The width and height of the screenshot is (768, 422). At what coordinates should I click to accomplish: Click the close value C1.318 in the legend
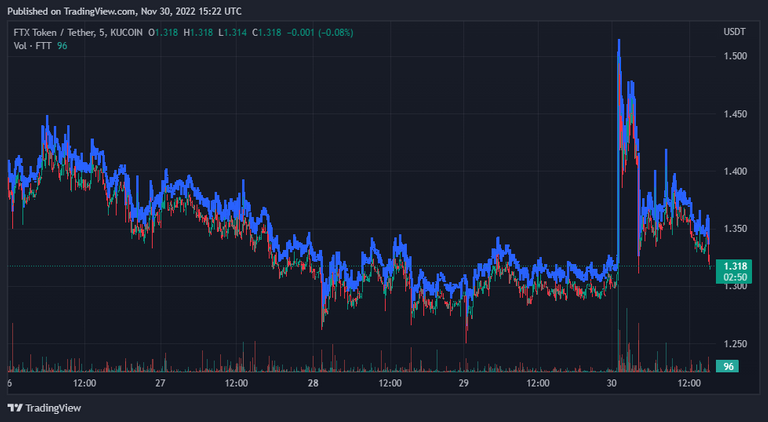click(266, 33)
